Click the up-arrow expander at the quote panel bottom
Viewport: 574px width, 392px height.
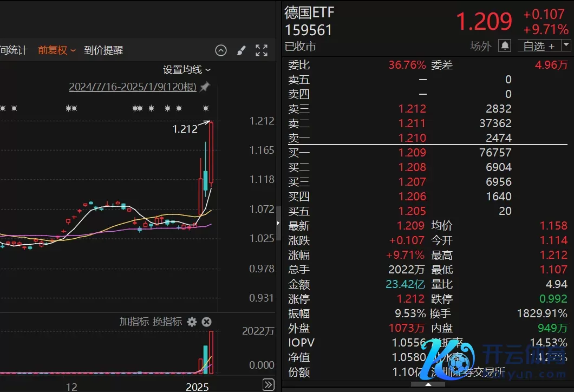point(428,385)
